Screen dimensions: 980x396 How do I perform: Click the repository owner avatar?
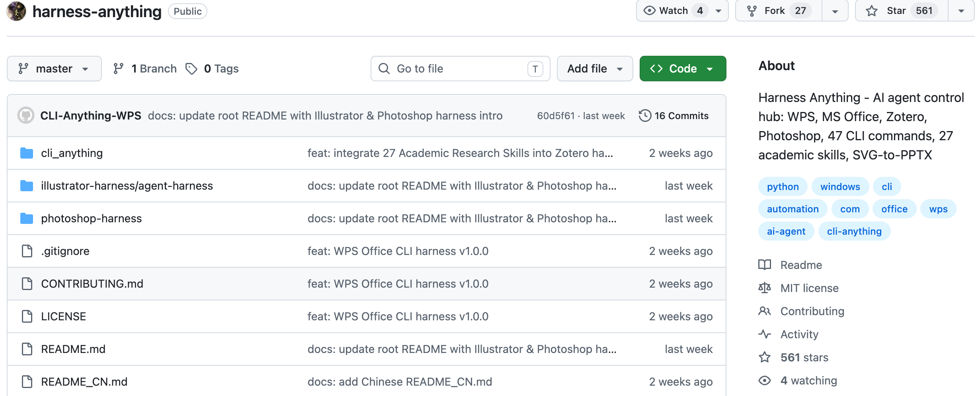tap(16, 11)
